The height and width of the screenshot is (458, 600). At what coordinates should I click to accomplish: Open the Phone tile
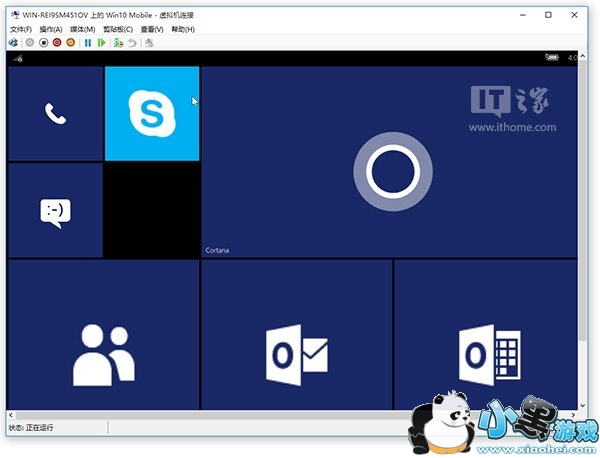tap(55, 113)
